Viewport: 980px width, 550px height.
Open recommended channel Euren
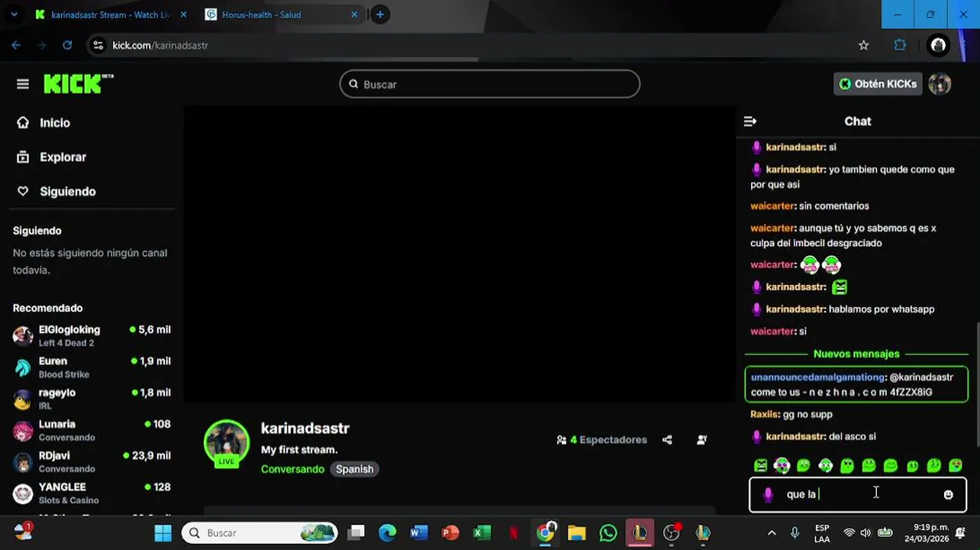pos(92,367)
